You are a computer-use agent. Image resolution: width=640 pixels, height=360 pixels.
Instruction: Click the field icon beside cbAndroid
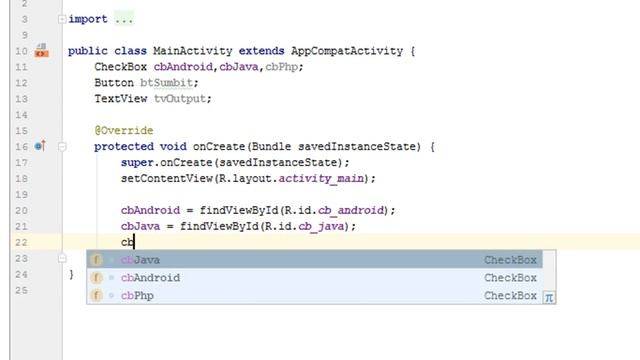coord(96,278)
